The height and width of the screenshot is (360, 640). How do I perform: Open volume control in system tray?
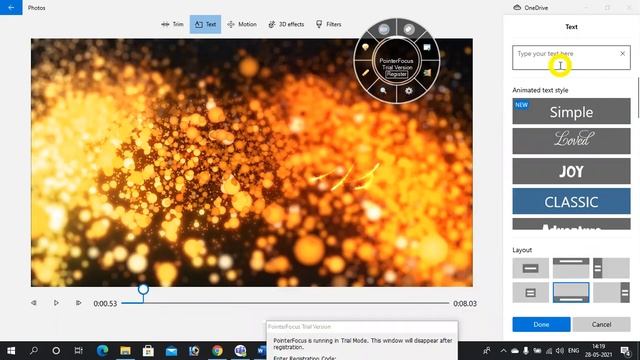click(x=560, y=351)
